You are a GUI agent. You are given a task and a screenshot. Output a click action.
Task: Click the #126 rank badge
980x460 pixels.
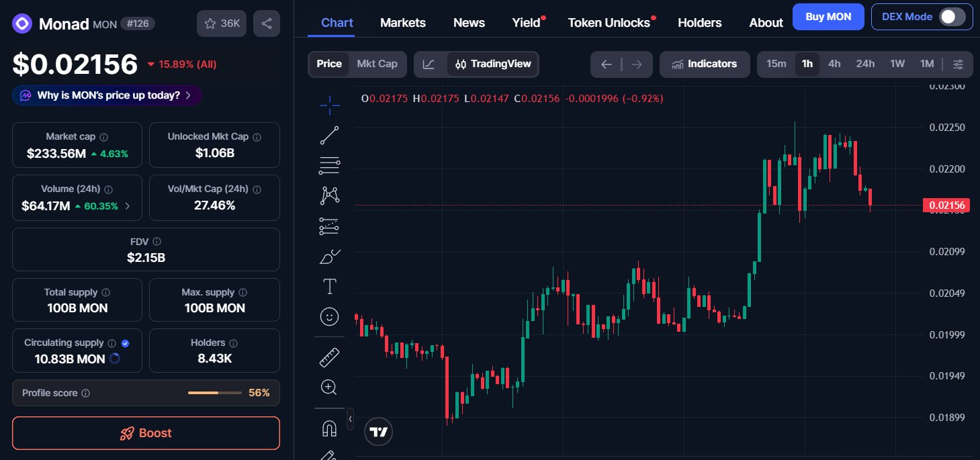point(138,24)
